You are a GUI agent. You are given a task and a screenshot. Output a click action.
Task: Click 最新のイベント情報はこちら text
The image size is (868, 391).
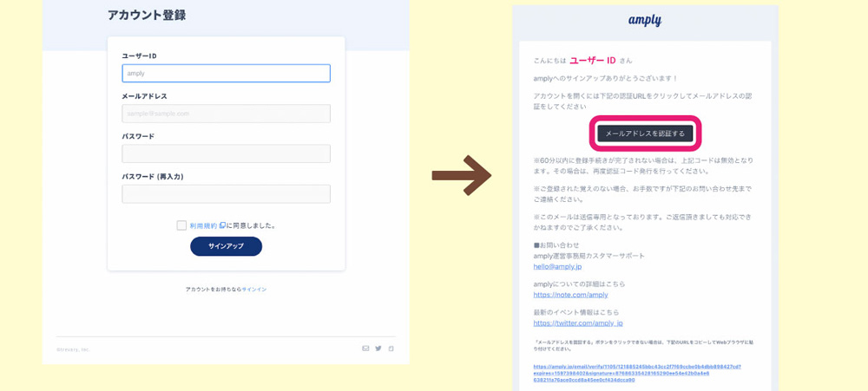click(576, 312)
